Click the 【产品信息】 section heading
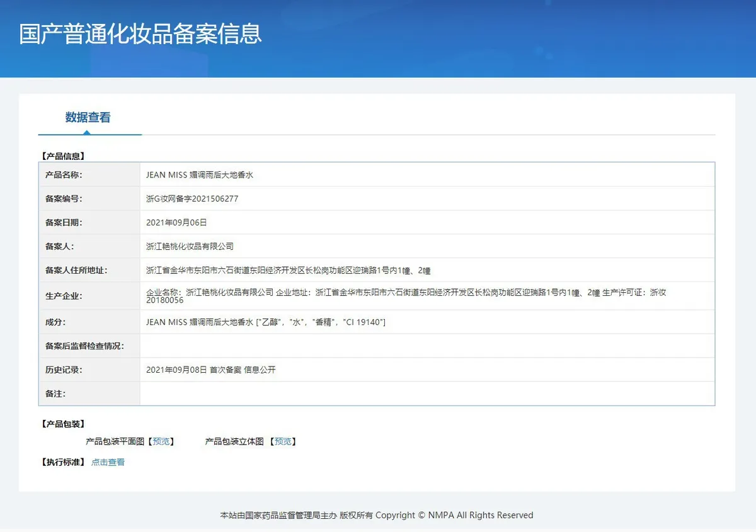This screenshot has height=532, width=756. (x=62, y=156)
